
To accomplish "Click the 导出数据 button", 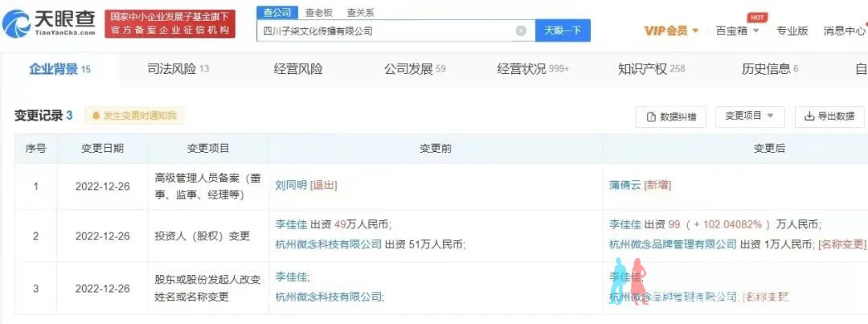I will point(829,117).
